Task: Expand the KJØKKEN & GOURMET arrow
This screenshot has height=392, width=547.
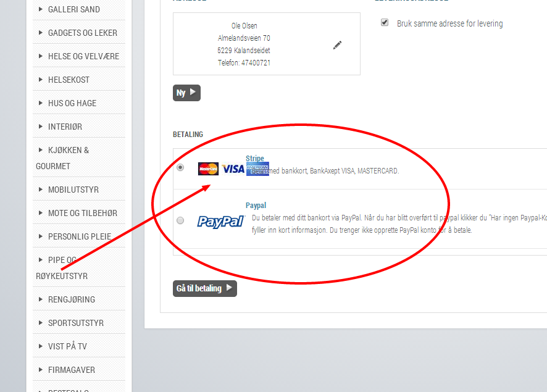Action: pyautogui.click(x=41, y=150)
